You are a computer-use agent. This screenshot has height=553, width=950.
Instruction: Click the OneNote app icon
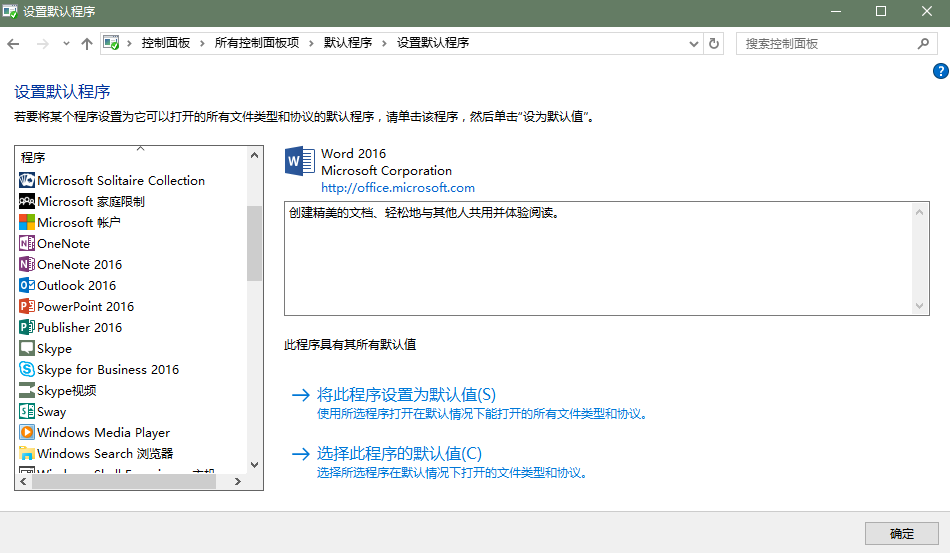(x=27, y=243)
